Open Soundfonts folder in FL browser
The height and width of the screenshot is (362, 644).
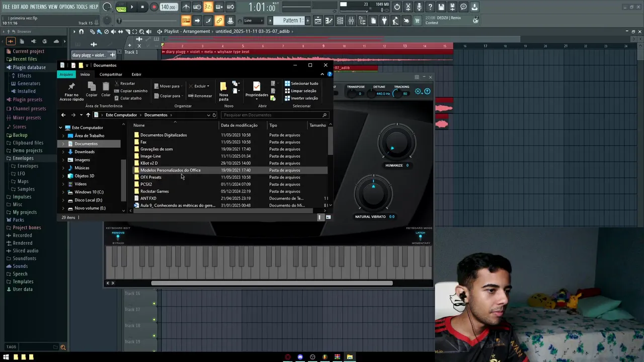(x=24, y=258)
